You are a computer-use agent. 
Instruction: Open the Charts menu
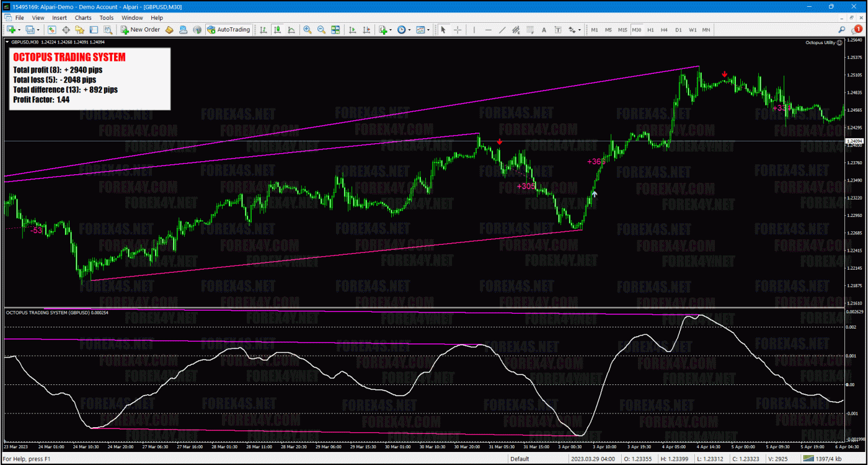[x=82, y=17]
